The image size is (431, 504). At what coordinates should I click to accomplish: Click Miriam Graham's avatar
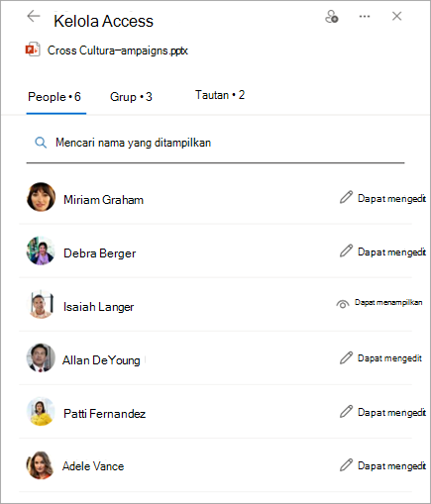click(41, 197)
